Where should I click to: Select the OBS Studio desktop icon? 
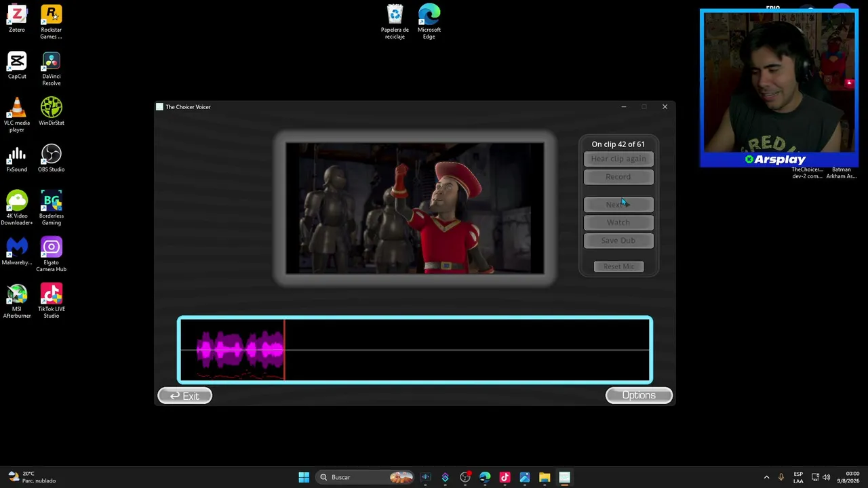(51, 159)
